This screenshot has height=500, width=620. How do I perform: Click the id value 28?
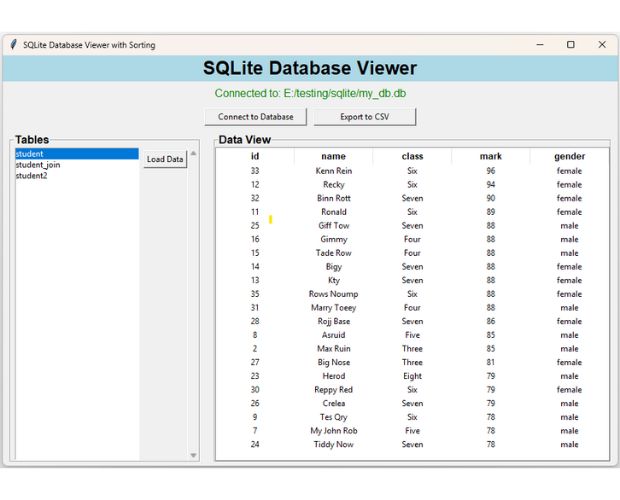coord(255,321)
